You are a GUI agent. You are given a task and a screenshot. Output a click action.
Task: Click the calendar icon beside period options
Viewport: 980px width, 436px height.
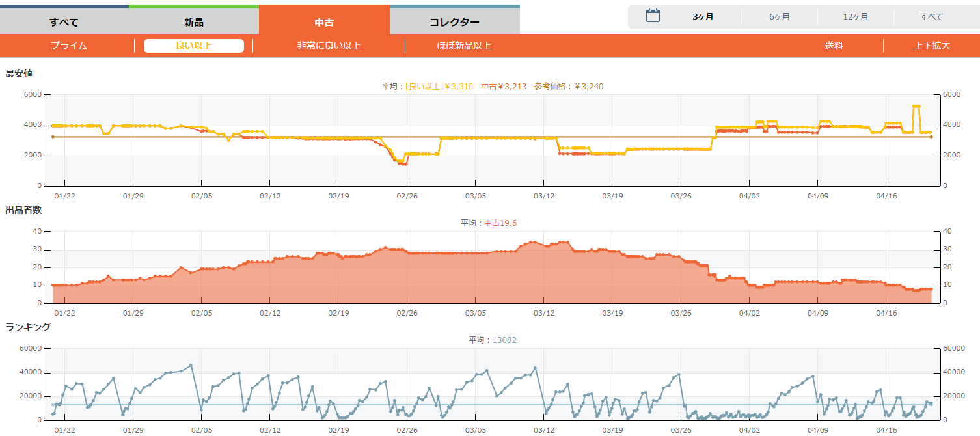coord(653,16)
